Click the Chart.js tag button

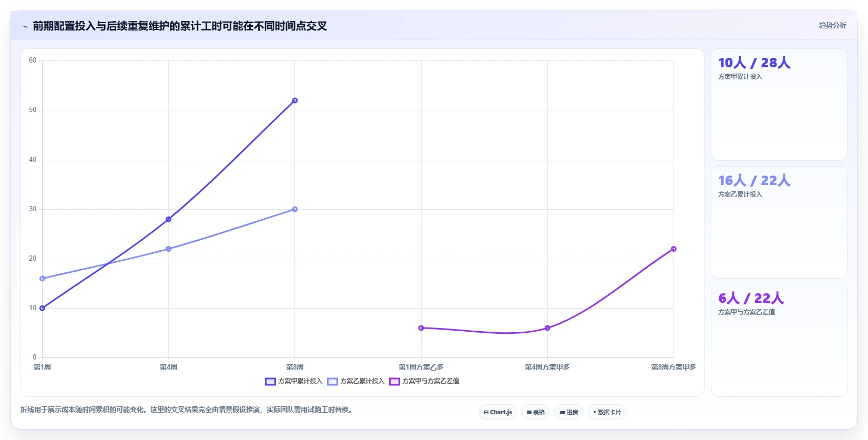[x=498, y=412]
